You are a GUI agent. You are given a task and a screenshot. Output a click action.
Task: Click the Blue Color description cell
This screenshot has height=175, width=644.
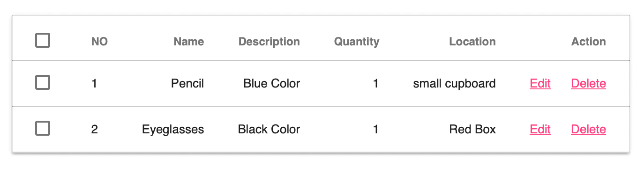(272, 83)
